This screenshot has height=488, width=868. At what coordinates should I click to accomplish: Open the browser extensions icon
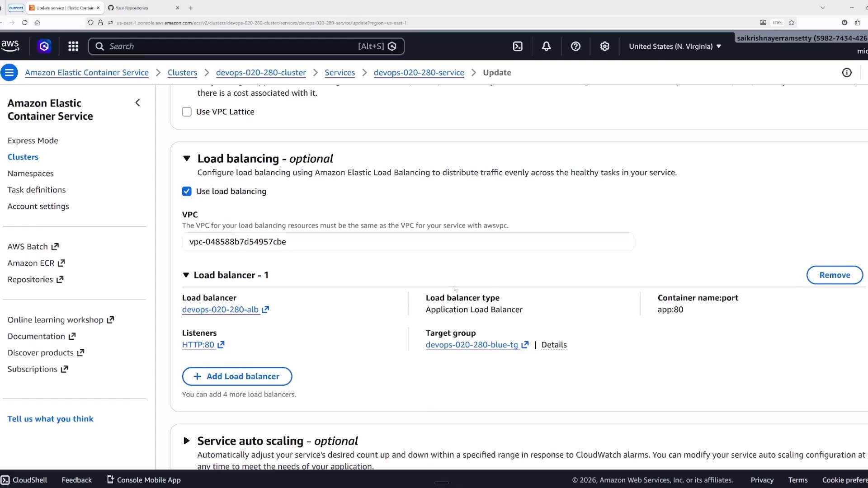pyautogui.click(x=857, y=23)
